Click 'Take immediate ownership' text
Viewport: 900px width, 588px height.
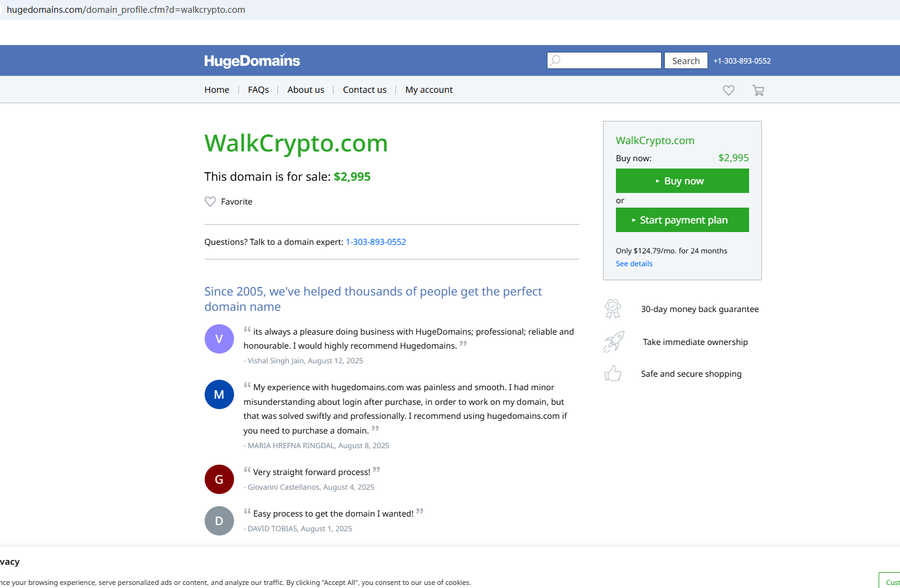click(695, 342)
